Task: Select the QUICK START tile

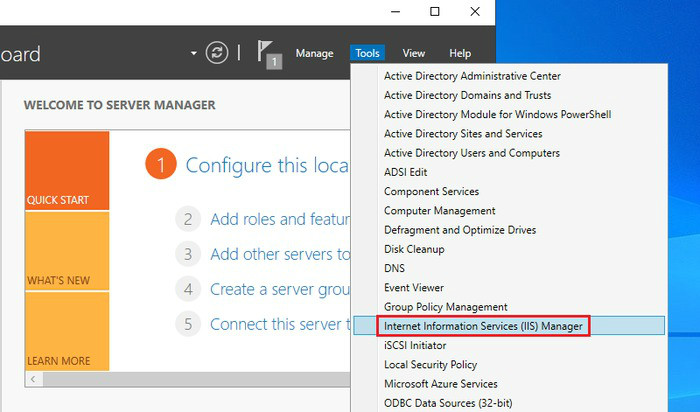Action: 66,171
